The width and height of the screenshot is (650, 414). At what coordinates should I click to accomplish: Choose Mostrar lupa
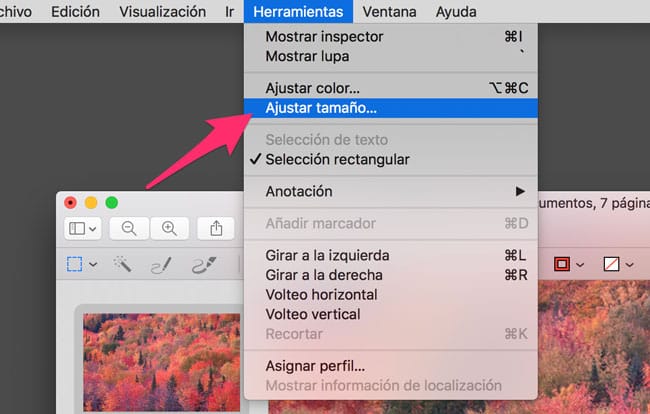[390, 56]
